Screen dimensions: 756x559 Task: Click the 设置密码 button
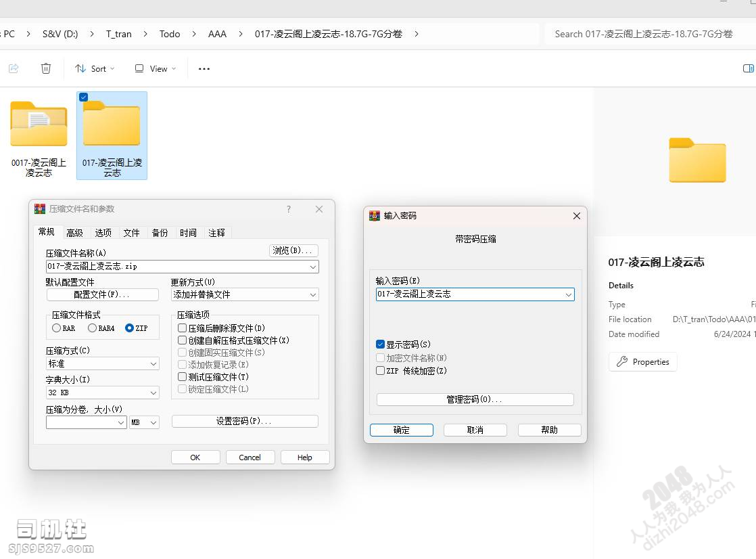(244, 421)
